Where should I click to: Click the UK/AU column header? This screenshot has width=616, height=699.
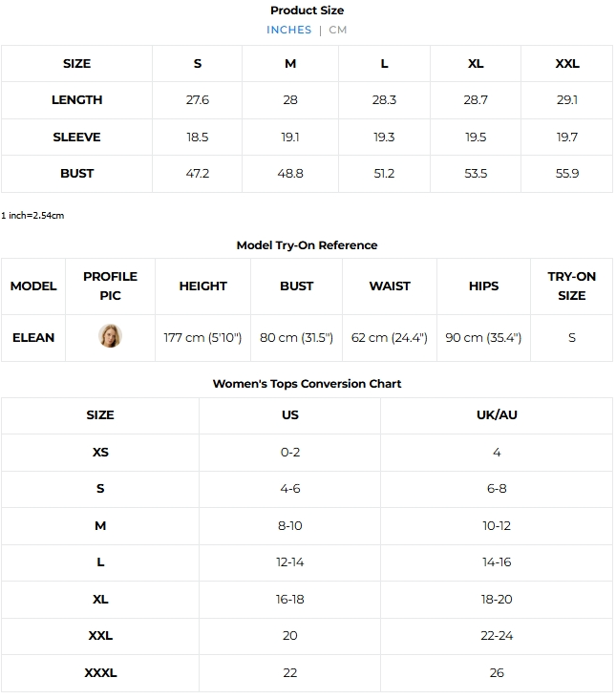497,415
